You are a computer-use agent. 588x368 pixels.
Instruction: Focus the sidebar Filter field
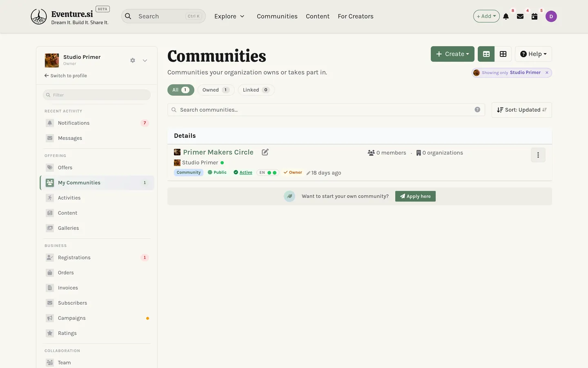[x=97, y=95]
